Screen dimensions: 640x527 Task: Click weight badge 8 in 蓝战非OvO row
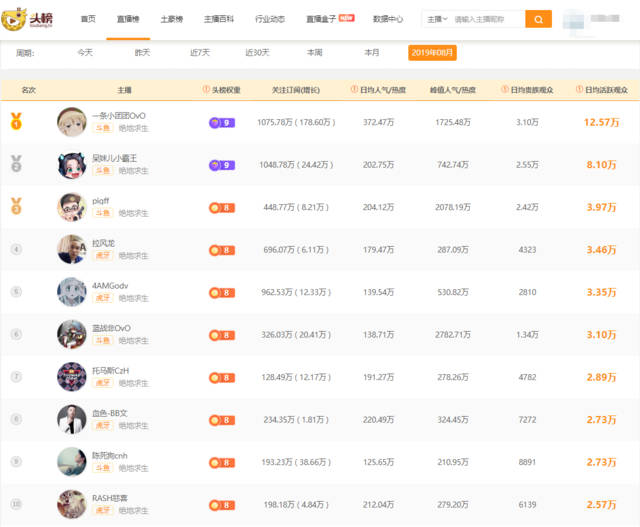coord(222,335)
